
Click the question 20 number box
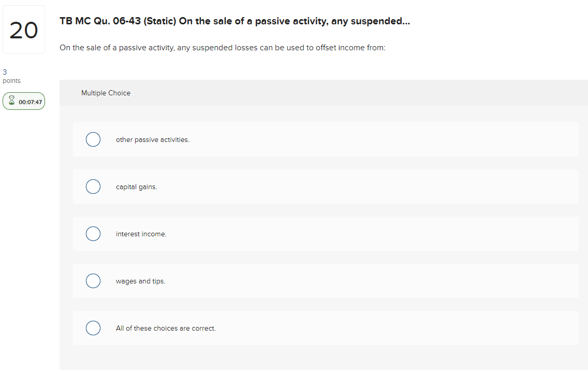click(x=24, y=29)
